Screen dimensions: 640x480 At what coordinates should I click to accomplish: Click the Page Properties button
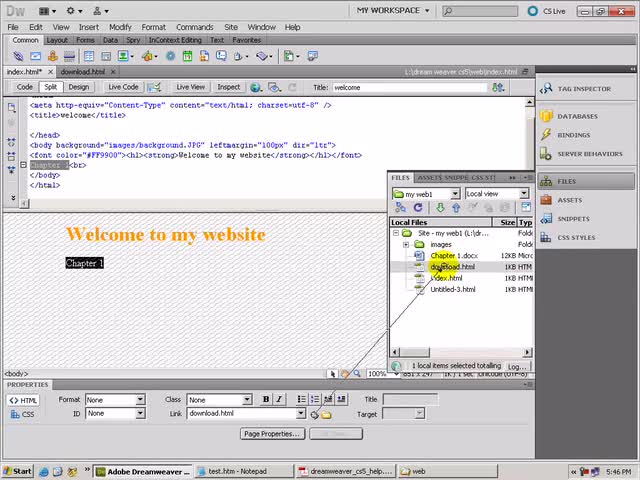(x=273, y=434)
